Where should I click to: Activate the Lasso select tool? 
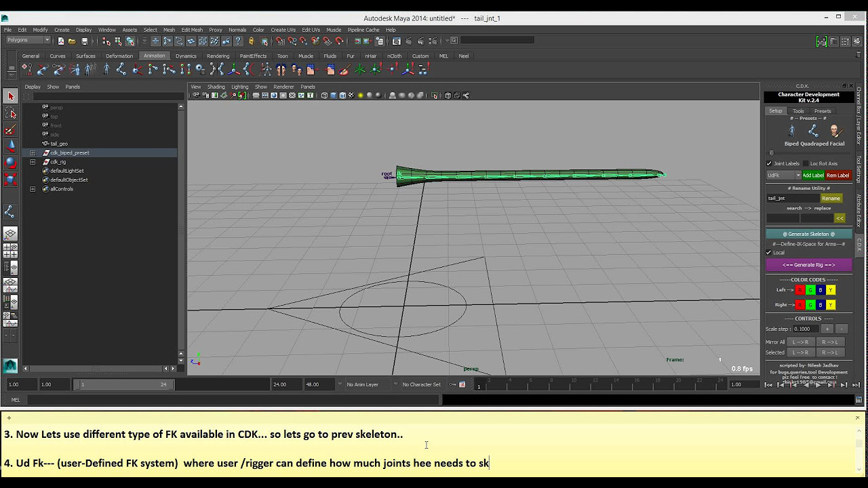click(10, 113)
